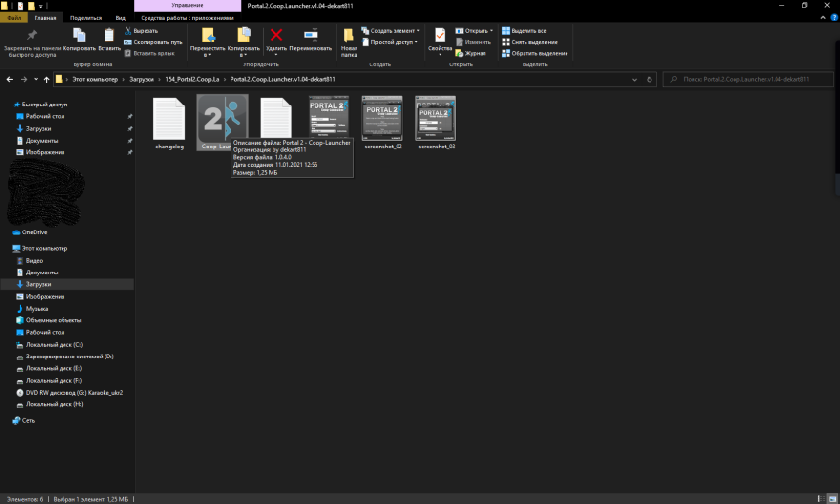Select the screenshot_02 image

click(383, 123)
